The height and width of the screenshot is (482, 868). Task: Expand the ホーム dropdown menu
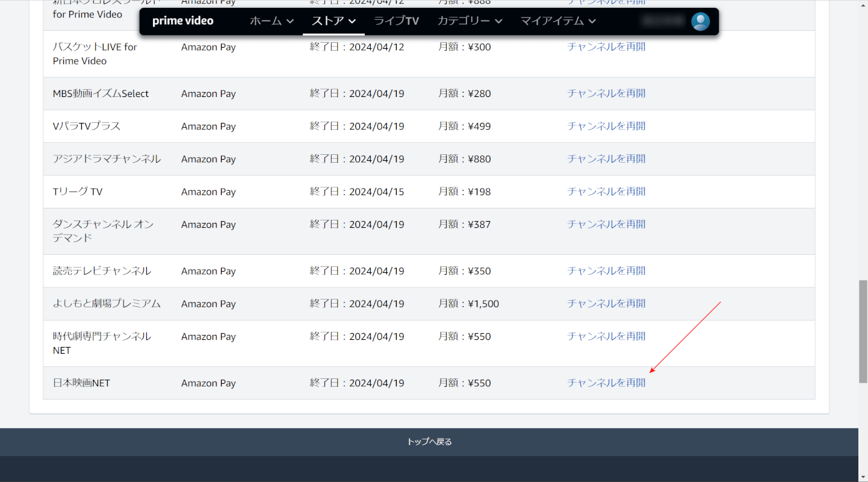[272, 21]
